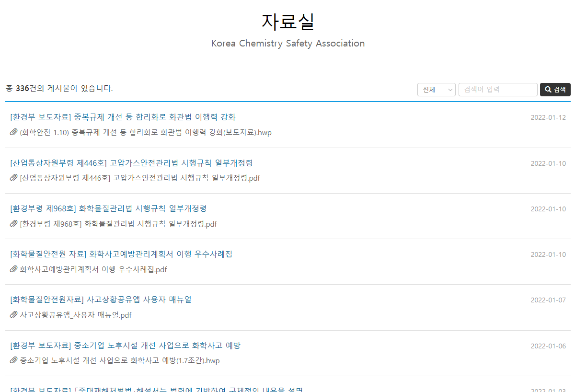575x392 pixels.
Task: Download 고압가스안전관리법 시행규칙 일부개정령.pdf attachment
Action: (140, 178)
